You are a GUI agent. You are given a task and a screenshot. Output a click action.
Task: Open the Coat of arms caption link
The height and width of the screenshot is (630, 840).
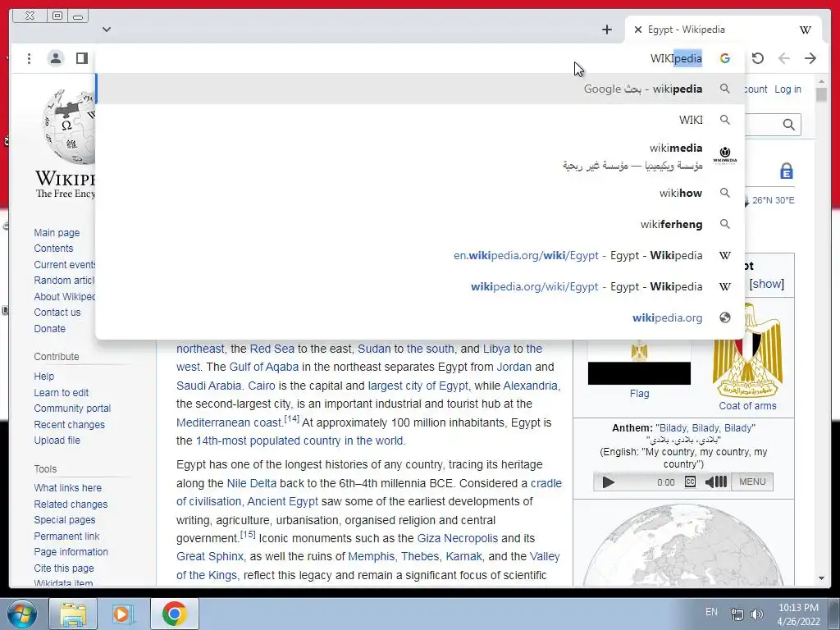747,405
